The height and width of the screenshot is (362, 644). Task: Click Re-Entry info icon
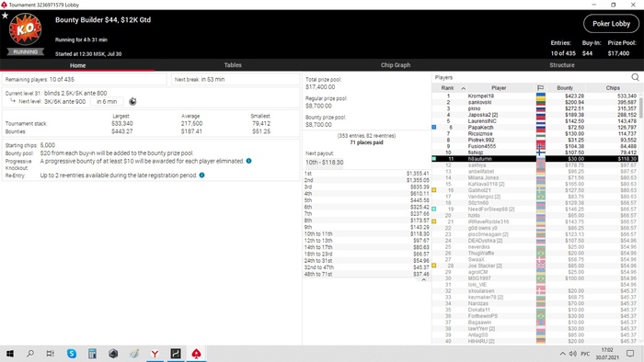point(201,175)
